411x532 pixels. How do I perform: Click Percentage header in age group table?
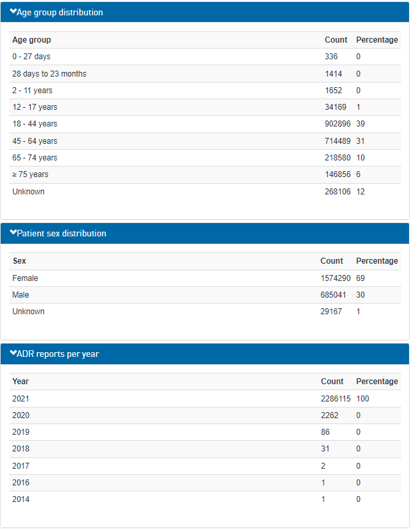pos(377,40)
